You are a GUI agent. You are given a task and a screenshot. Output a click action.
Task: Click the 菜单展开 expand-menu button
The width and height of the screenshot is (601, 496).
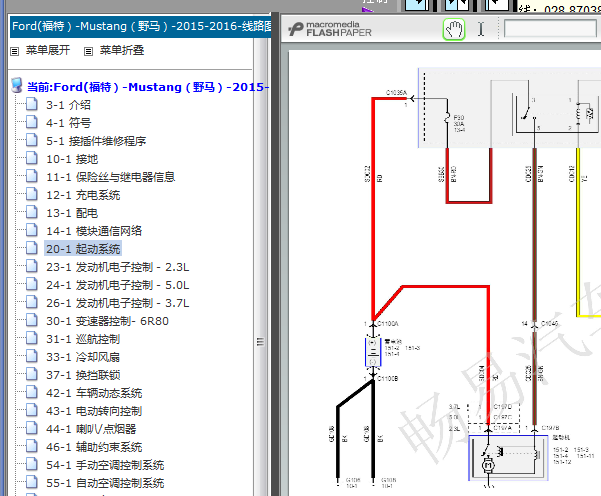point(48,50)
